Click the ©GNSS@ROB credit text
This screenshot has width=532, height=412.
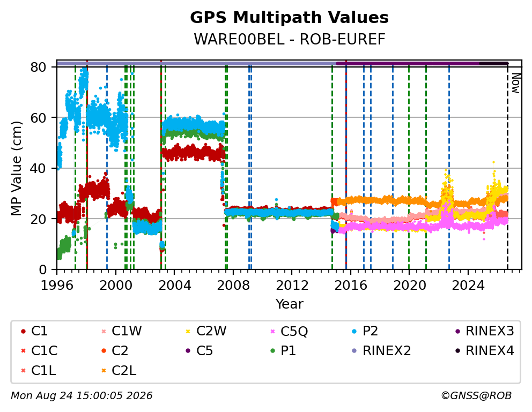point(476,396)
